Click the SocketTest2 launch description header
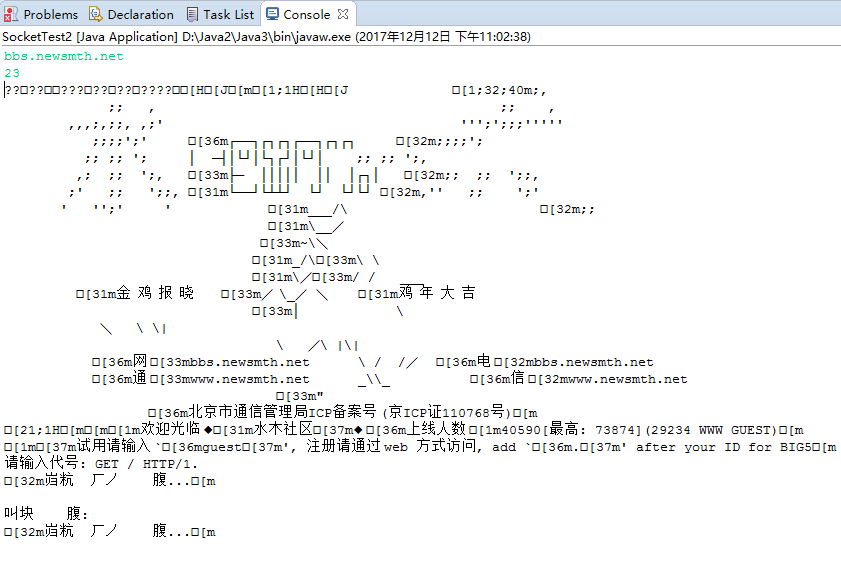This screenshot has height=570, width=841. [267, 36]
